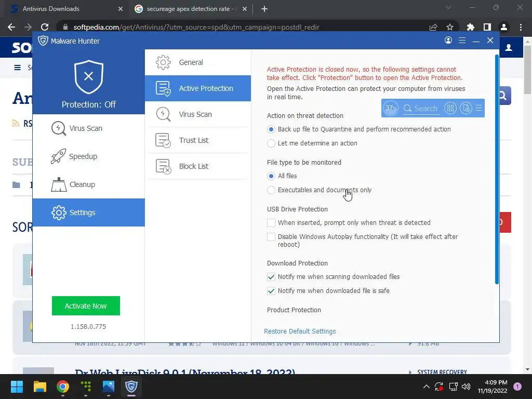
Task: Expand Chrome tab search chevron
Action: [448, 7]
